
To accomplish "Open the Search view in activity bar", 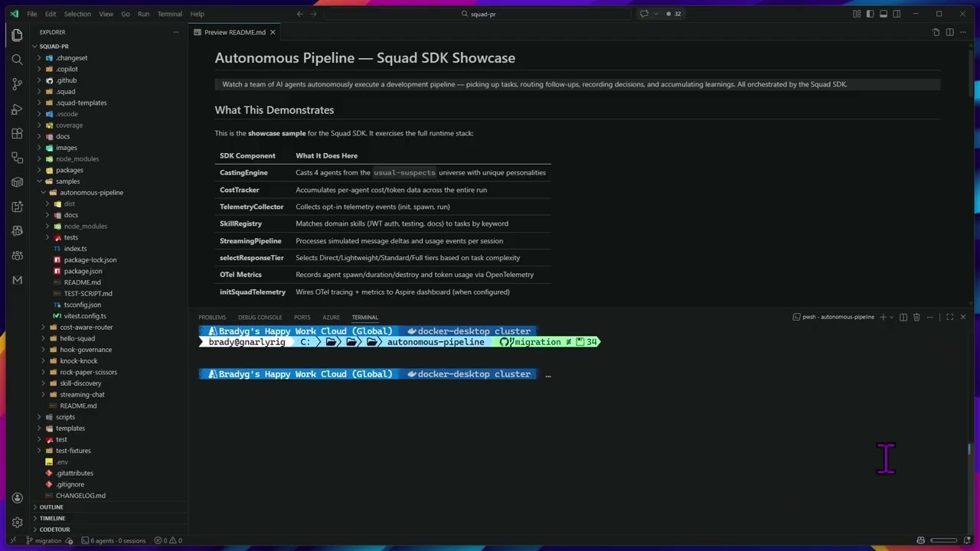I will coord(17,60).
